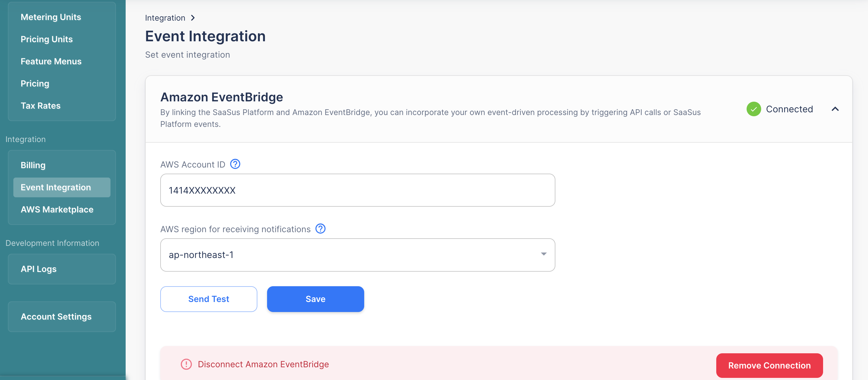Open the ap-northeast-1 region dropdown
868x380 pixels.
(x=358, y=255)
